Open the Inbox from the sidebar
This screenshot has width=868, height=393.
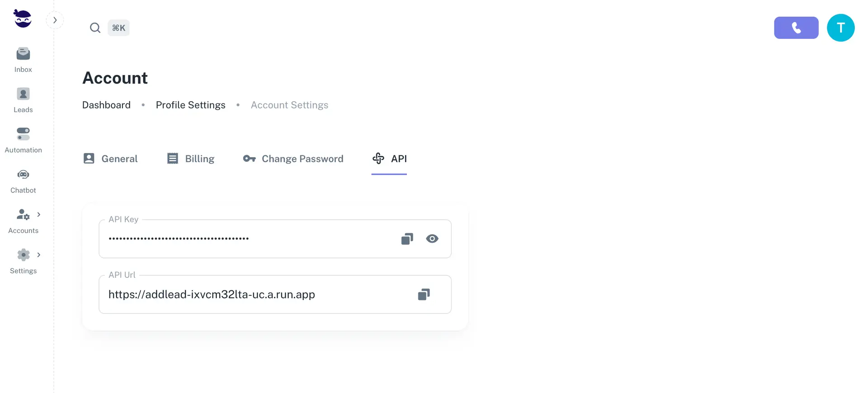(x=23, y=60)
